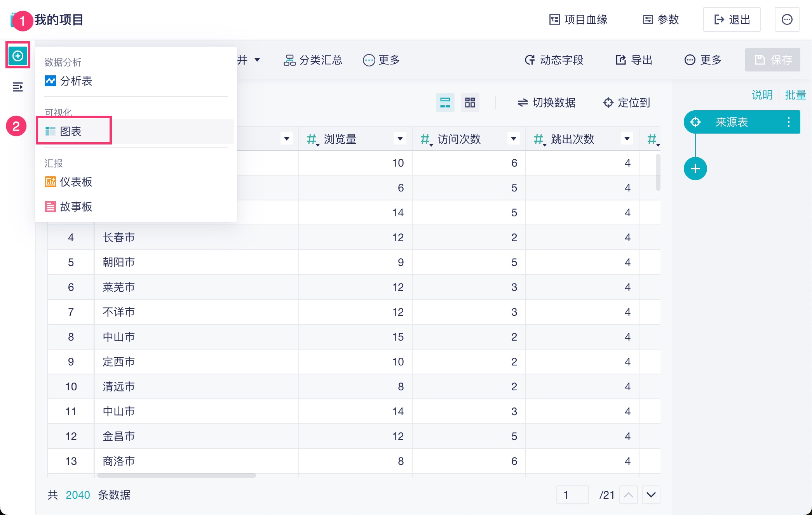This screenshot has height=515, width=812.
Task: Click the horizontal scrollbar under the table
Action: [x=177, y=475]
